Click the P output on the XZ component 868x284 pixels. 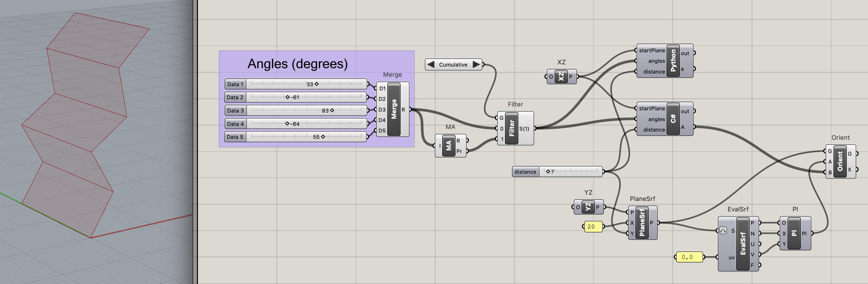tap(571, 77)
